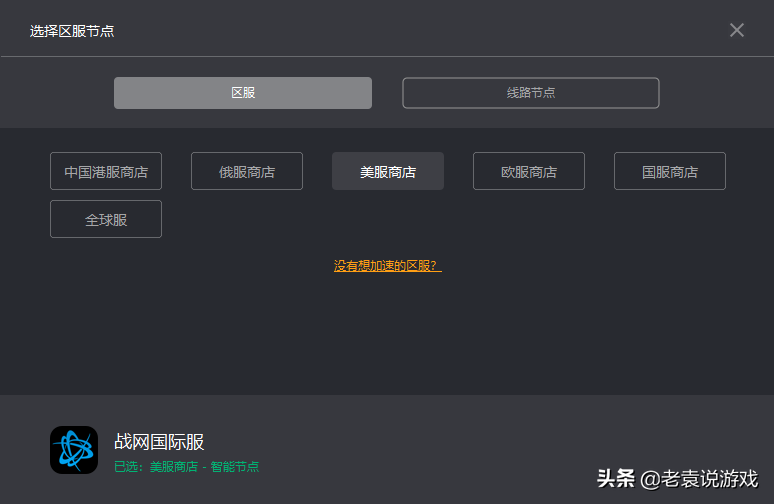Click the 选择区服节点 dialog title

tap(72, 31)
